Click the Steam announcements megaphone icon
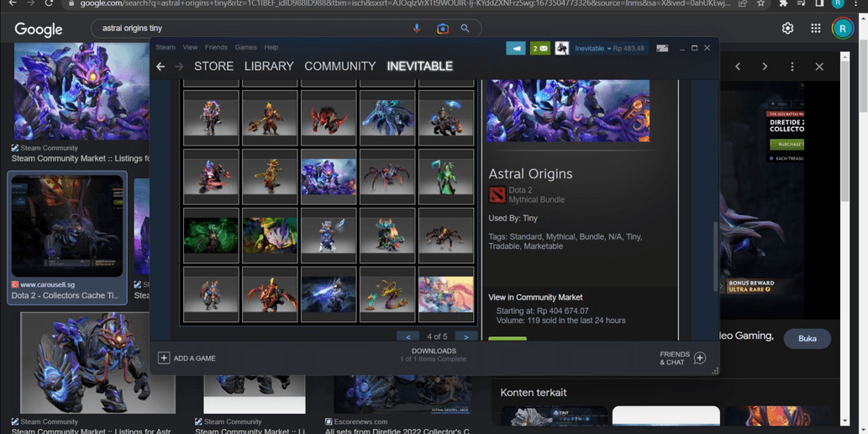This screenshot has width=868, height=434. point(515,48)
